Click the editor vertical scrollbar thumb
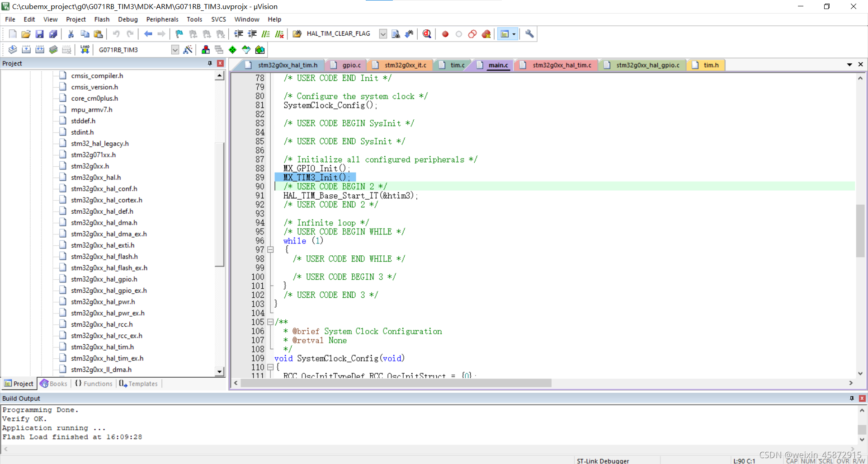This screenshot has width=868, height=464. 860,231
